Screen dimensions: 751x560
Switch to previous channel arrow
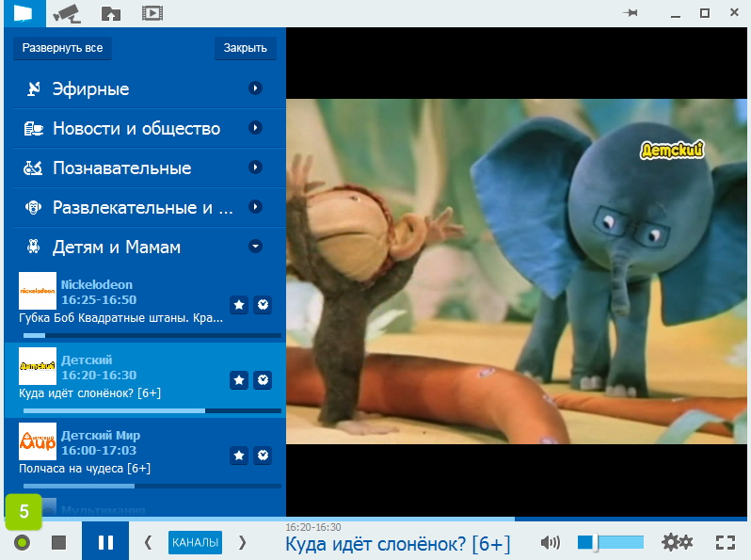pos(148,543)
